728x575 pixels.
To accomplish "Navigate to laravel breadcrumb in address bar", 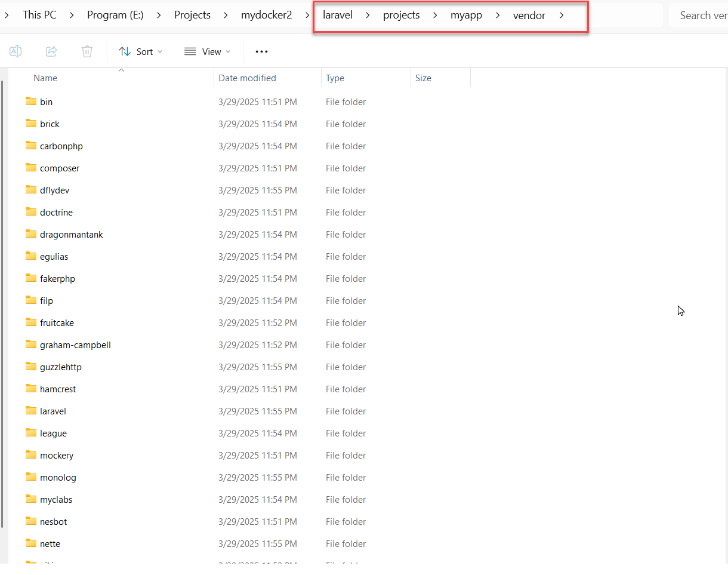I will (x=338, y=15).
